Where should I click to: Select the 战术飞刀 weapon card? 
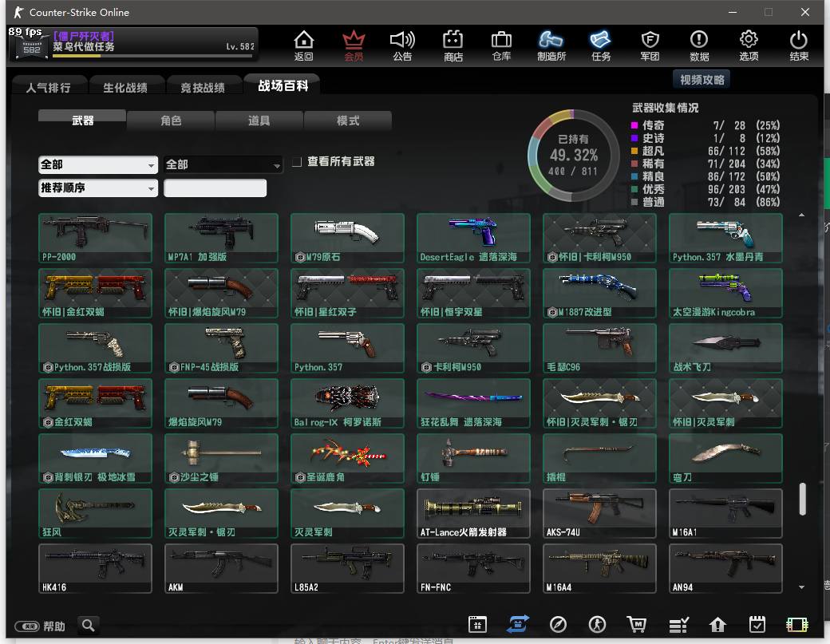[725, 348]
